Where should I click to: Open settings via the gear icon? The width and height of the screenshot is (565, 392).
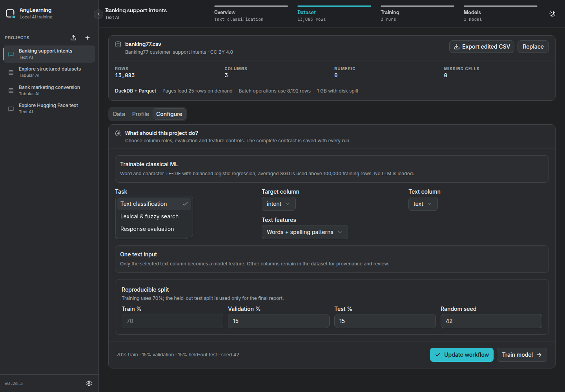point(89,383)
